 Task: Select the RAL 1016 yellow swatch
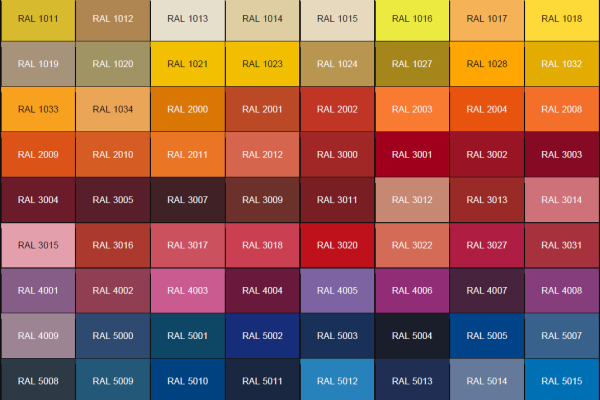[x=412, y=20]
